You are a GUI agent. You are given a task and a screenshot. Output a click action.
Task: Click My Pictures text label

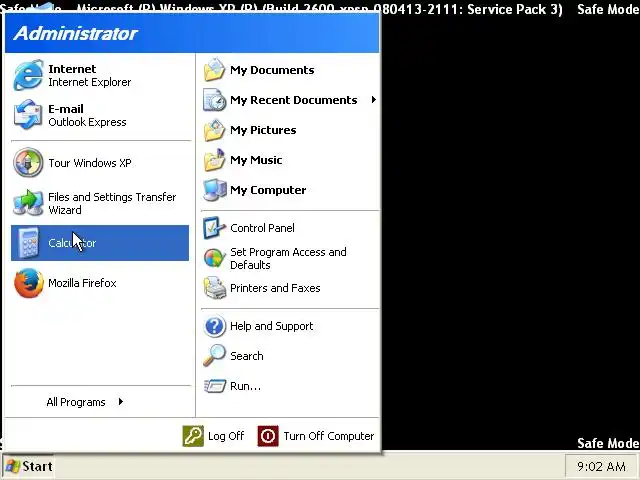tap(263, 130)
